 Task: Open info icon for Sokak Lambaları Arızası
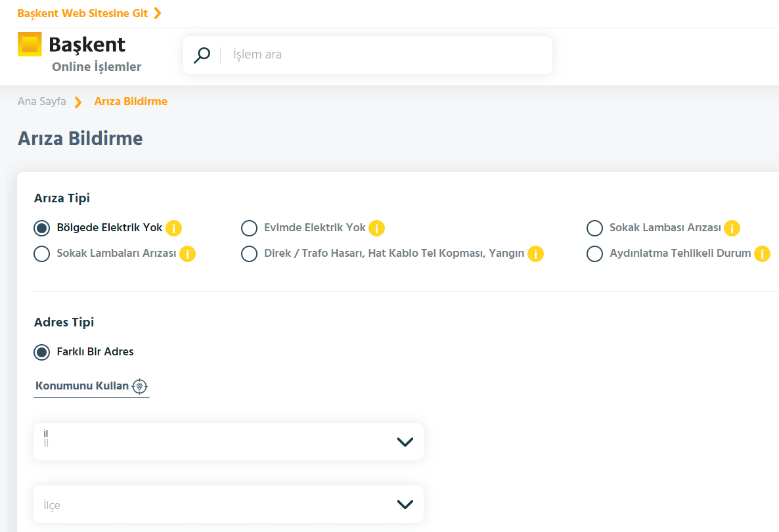[187, 254]
